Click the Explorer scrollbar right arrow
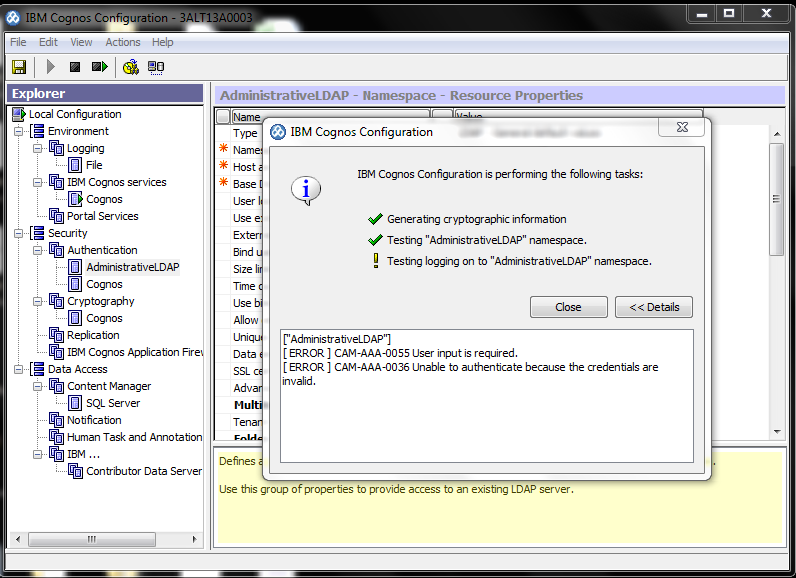This screenshot has height=578, width=796. coord(194,539)
